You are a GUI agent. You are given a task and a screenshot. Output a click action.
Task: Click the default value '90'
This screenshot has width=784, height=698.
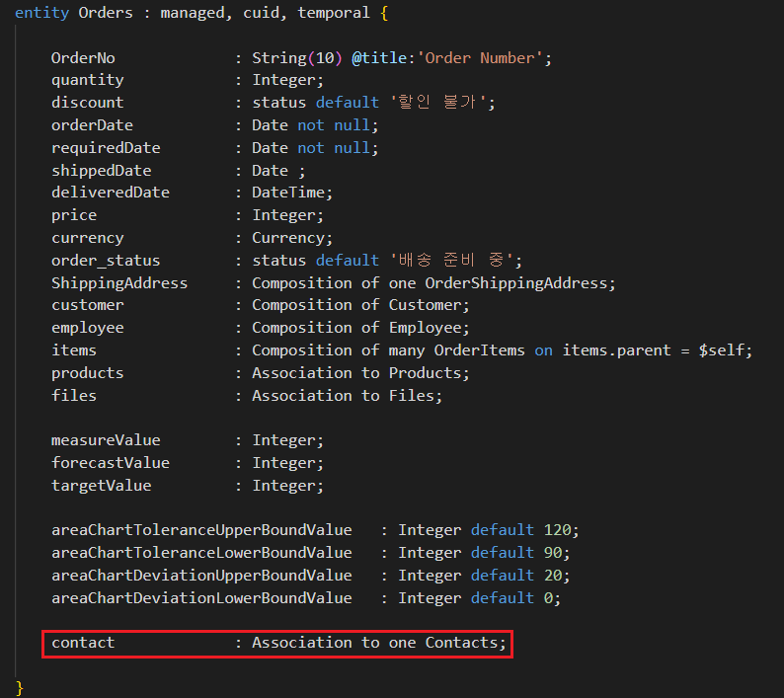[553, 553]
